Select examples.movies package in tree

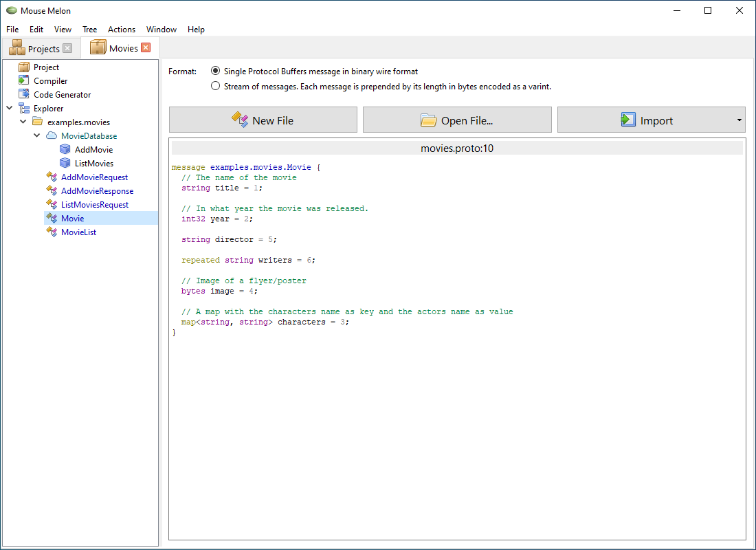(x=78, y=122)
